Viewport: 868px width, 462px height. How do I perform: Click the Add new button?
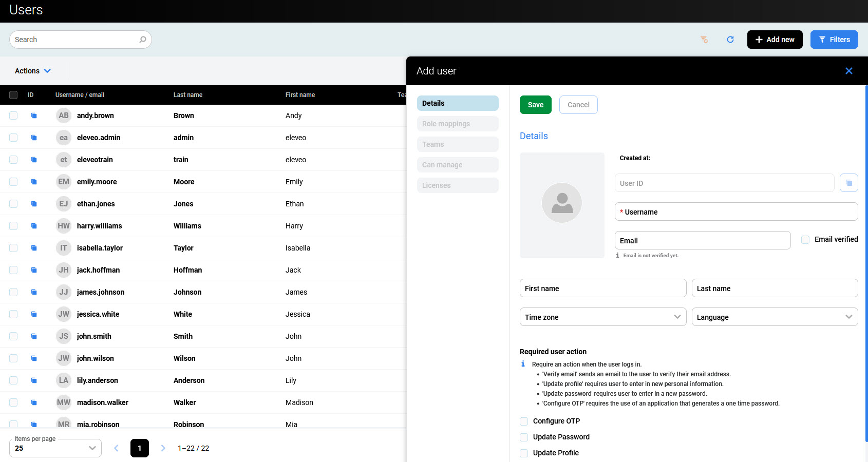[x=775, y=40]
